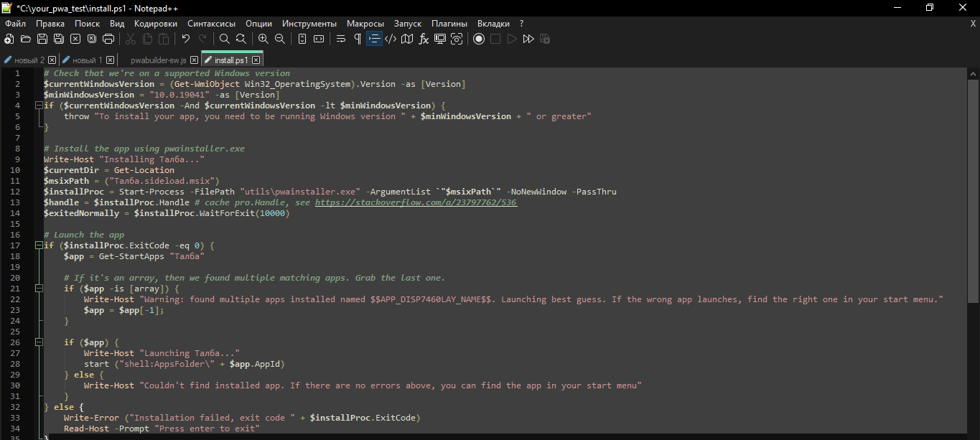Click the monitor toolbar icon
Viewport: 980px width, 440px height.
[x=440, y=39]
